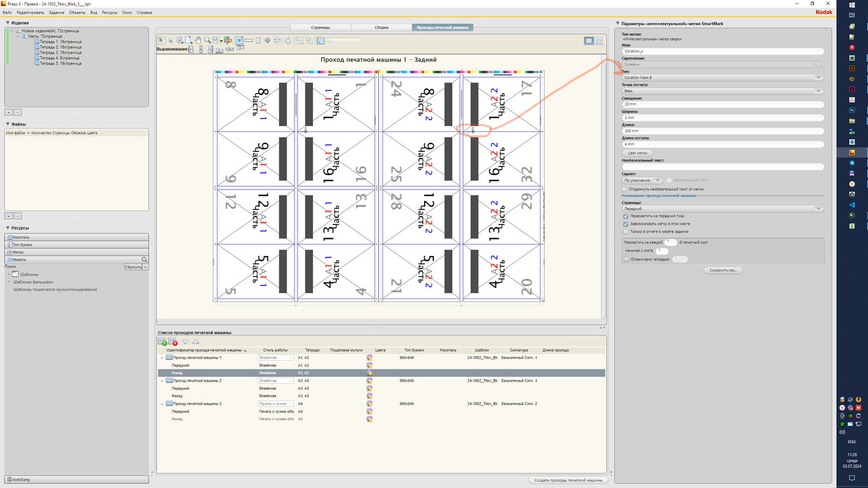Open the Носитель resource section
Screen dimensions: 868x488
click(76, 237)
